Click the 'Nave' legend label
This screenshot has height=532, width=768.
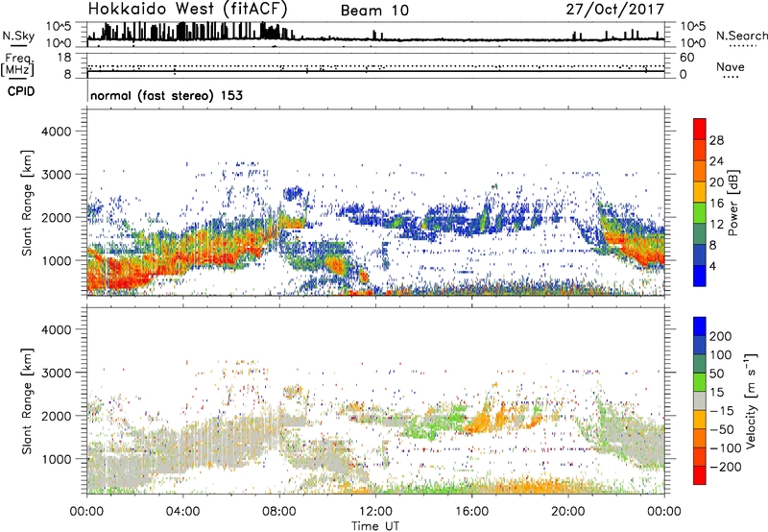click(730, 66)
